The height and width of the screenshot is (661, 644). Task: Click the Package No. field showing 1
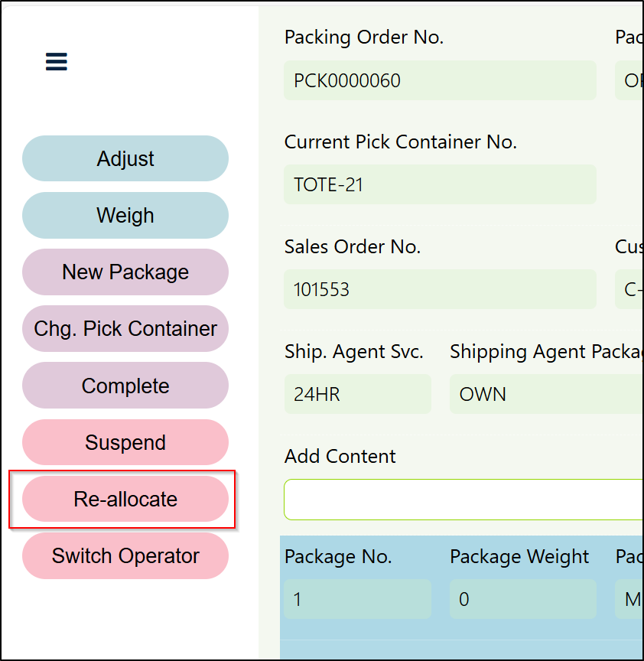357,599
